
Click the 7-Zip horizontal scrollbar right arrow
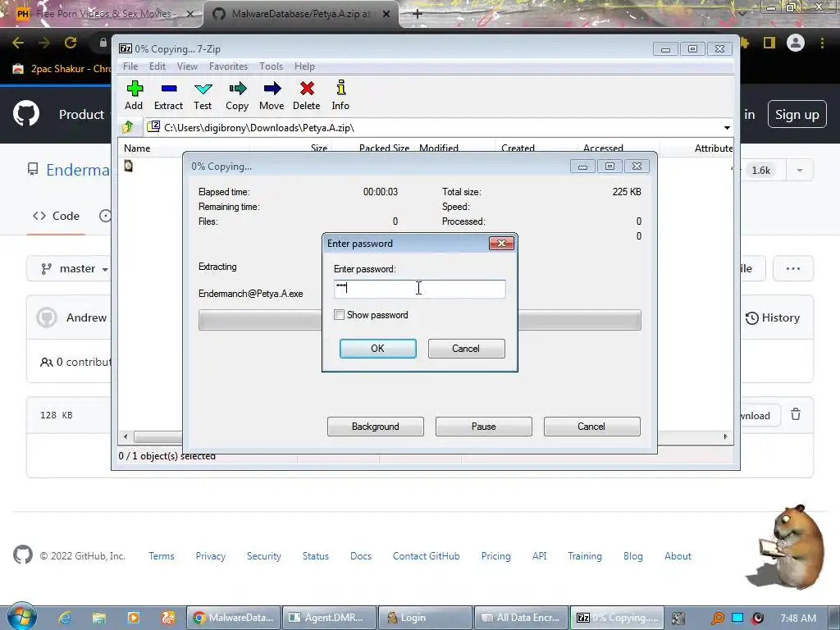pos(725,436)
